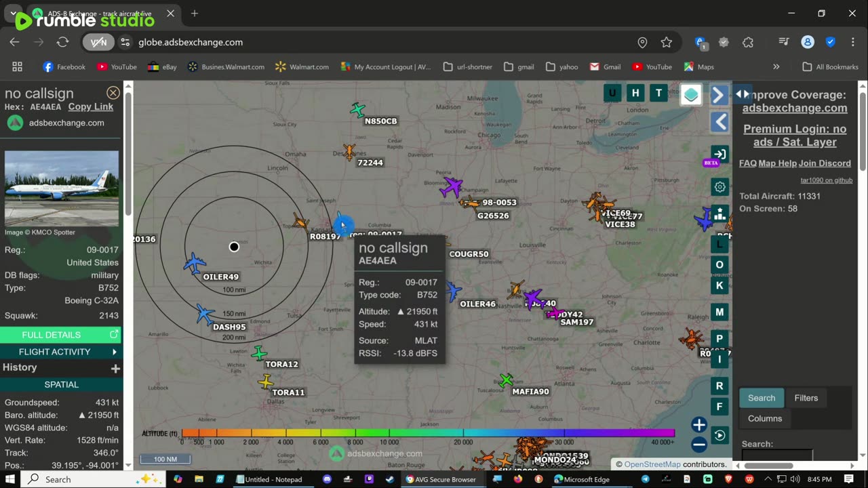Select the TORA11 aircraft icon
868x488 pixels.
pyautogui.click(x=266, y=382)
